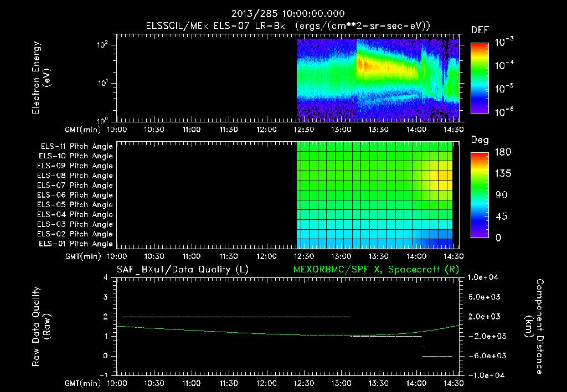Click the Deg colorbar title

pos(480,140)
